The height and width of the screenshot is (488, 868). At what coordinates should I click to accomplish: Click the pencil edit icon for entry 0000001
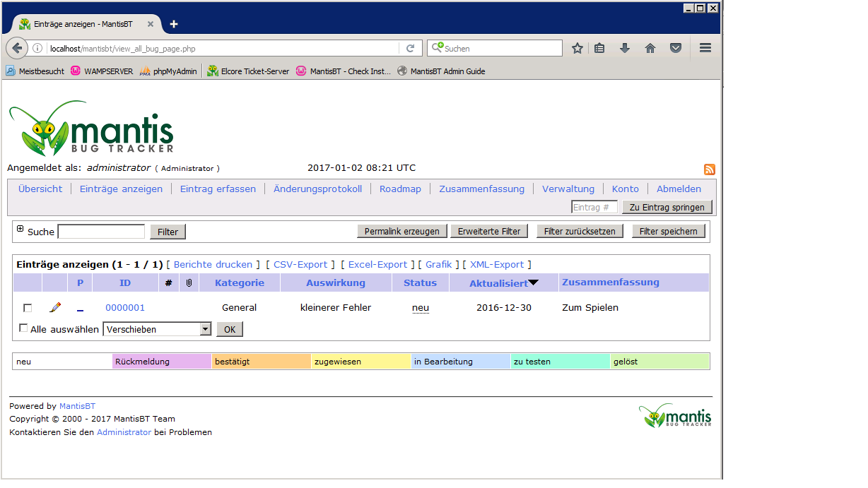coord(55,308)
